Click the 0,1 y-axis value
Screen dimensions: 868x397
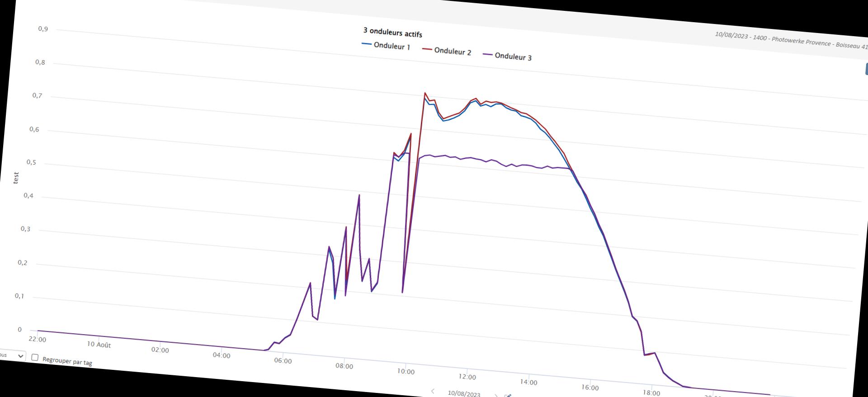19,296
